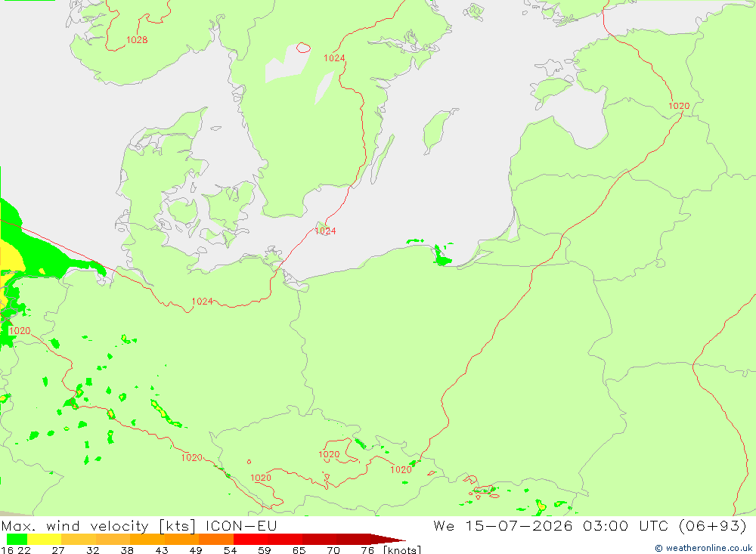Click the legend value '76'
The height and width of the screenshot is (554, 756).
pyautogui.click(x=367, y=550)
